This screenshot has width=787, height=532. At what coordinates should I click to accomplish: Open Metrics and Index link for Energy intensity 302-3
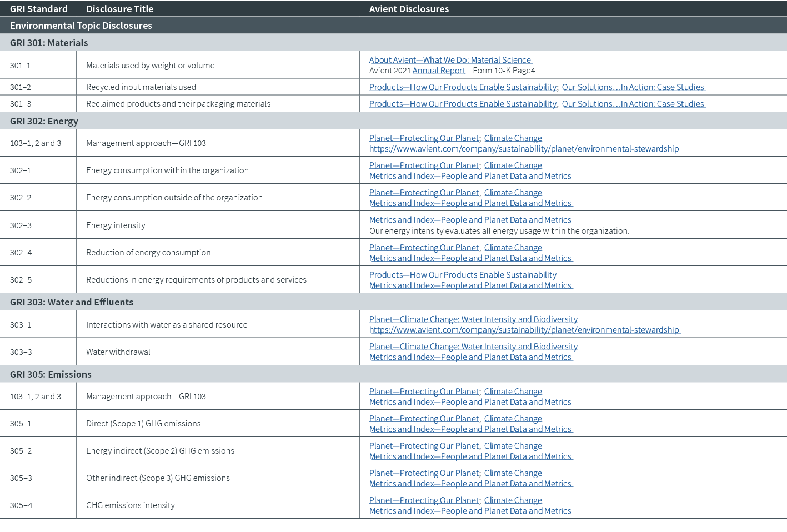[470, 219]
